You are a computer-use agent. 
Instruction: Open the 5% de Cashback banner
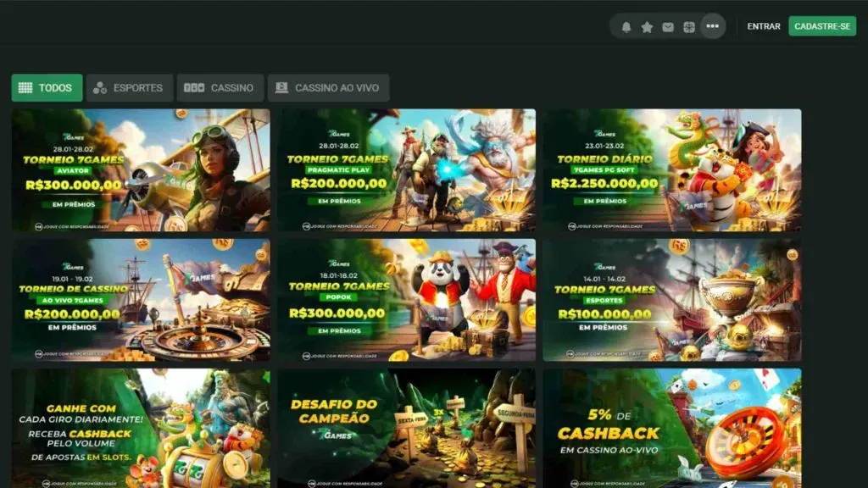click(671, 428)
